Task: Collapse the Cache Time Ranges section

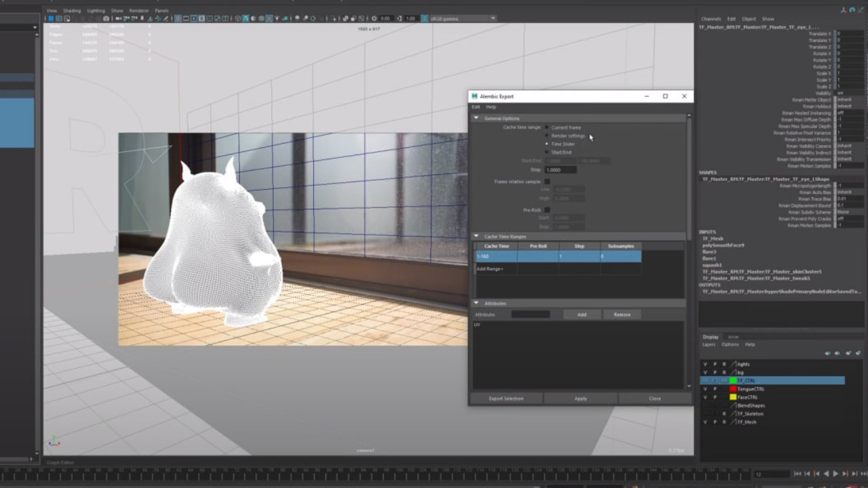Action: pyautogui.click(x=475, y=236)
